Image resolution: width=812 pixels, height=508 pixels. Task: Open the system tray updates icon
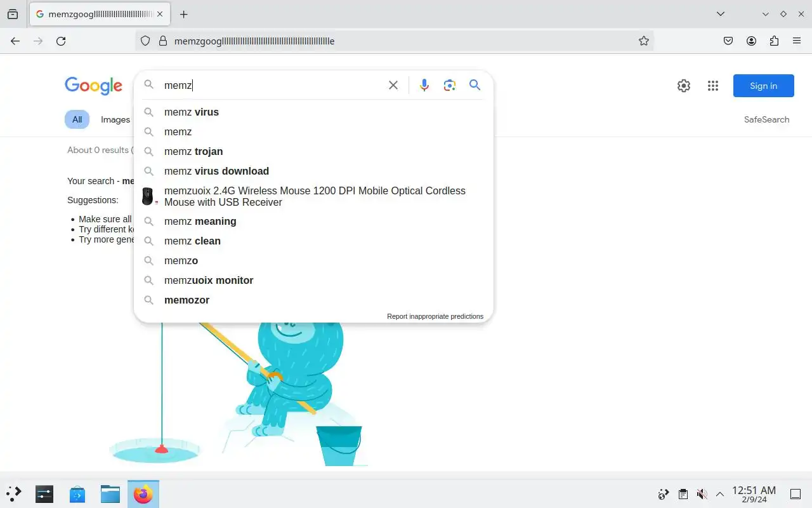664,494
